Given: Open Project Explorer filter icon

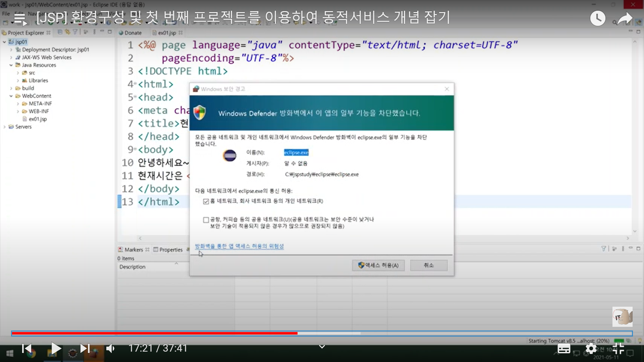Looking at the screenshot, I should (75, 32).
